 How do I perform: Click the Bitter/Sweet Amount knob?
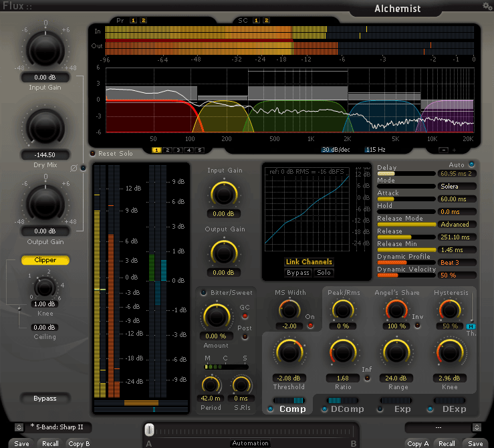coord(216,317)
